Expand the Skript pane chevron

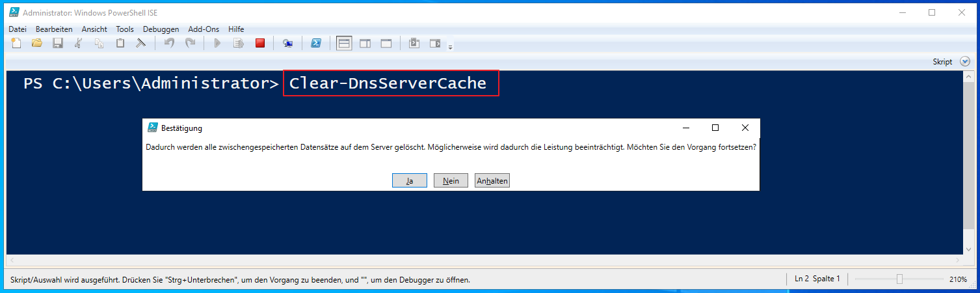[x=964, y=61]
